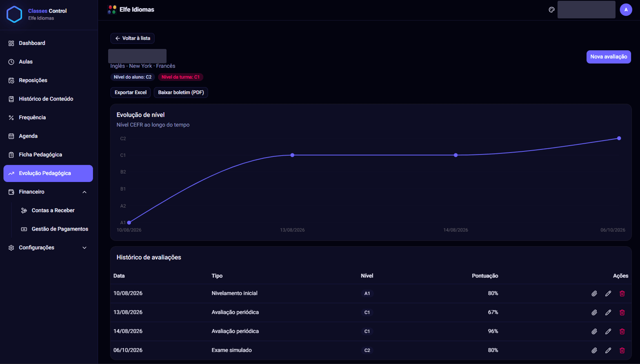This screenshot has width=640, height=364.
Task: Edit the 14/08/2026 evaluation with pencil
Action: tap(608, 331)
